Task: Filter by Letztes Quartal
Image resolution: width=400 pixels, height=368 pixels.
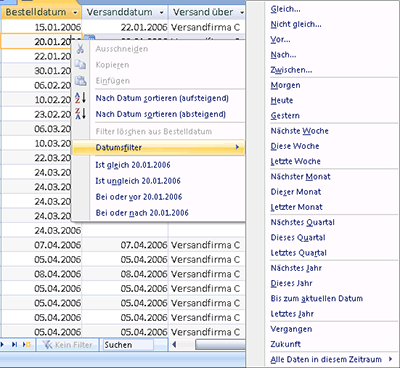Action: (298, 253)
